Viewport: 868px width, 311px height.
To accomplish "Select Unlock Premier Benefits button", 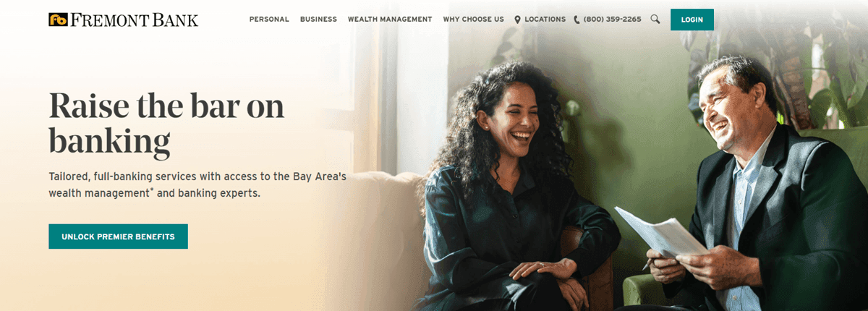I will point(118,237).
